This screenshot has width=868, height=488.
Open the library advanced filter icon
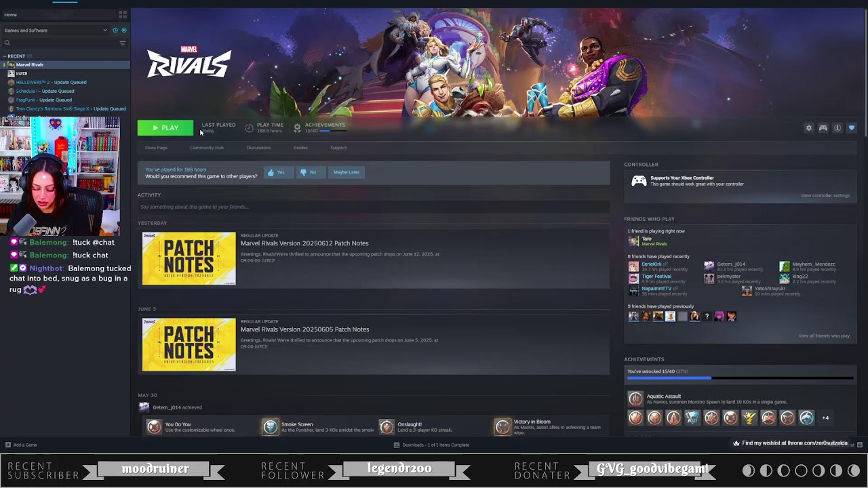pyautogui.click(x=123, y=43)
